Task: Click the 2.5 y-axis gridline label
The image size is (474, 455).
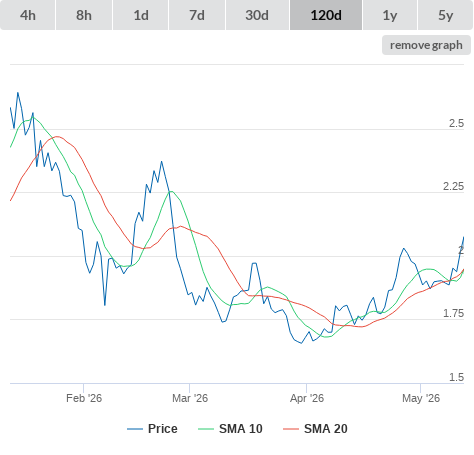Action: pyautogui.click(x=456, y=123)
